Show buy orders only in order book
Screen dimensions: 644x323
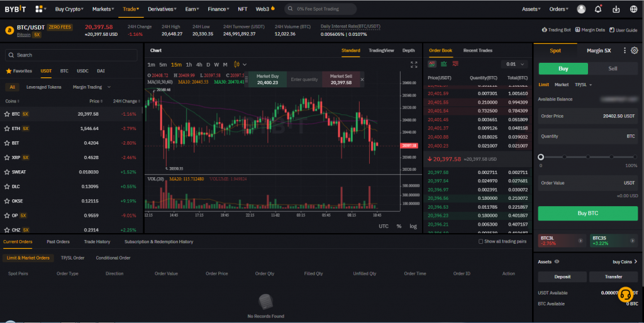[444, 64]
